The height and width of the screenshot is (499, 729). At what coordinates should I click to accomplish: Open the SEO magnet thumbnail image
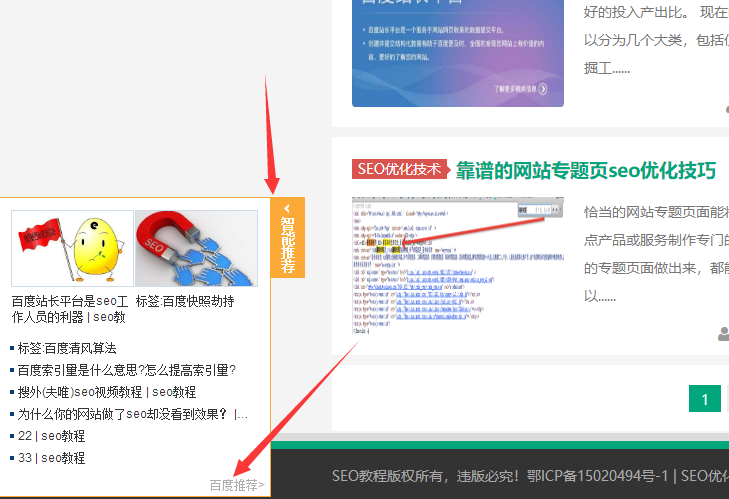pyautogui.click(x=196, y=248)
